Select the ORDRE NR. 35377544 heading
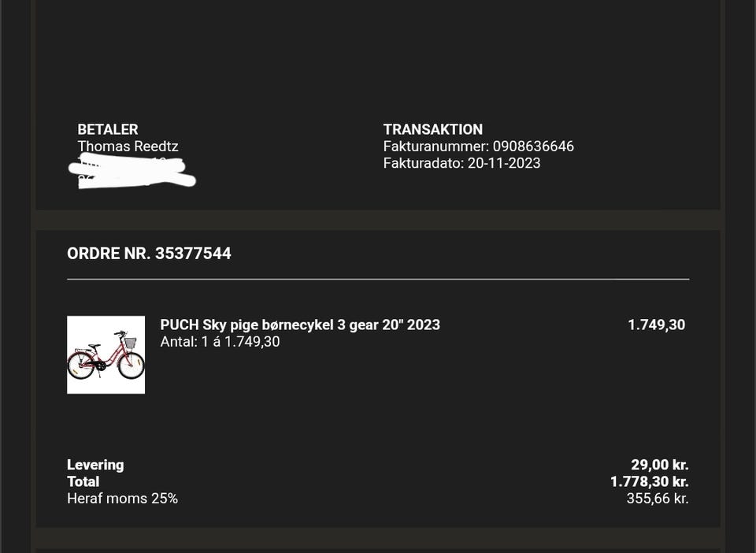Viewport: 756px width, 553px height. click(149, 254)
